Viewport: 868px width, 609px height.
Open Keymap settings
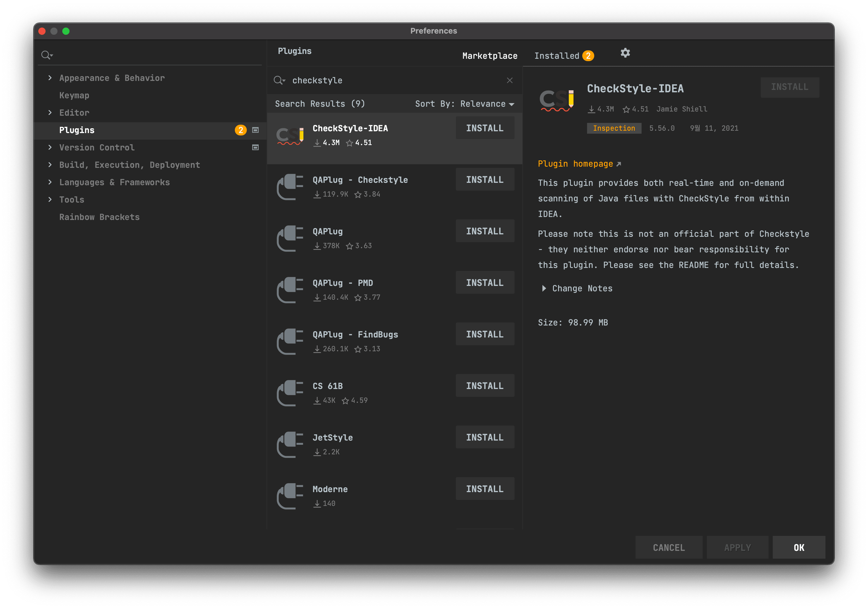click(x=74, y=95)
